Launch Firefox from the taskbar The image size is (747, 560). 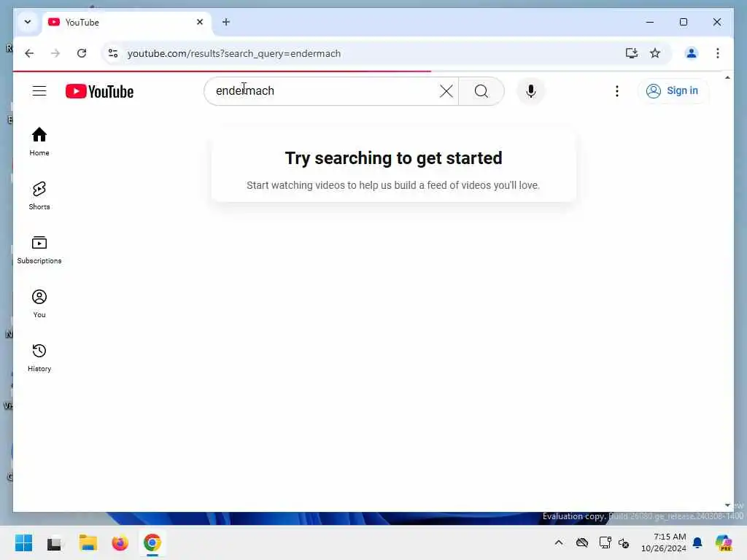point(120,542)
